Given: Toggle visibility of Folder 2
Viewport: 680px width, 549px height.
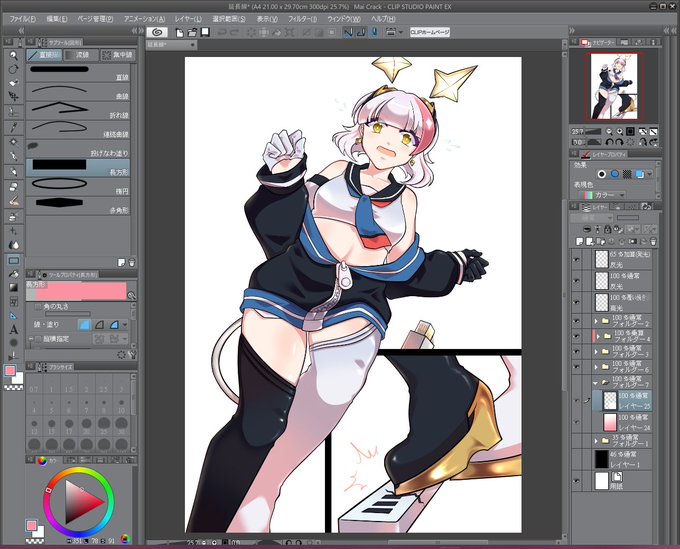Looking at the screenshot, I should tap(576, 321).
